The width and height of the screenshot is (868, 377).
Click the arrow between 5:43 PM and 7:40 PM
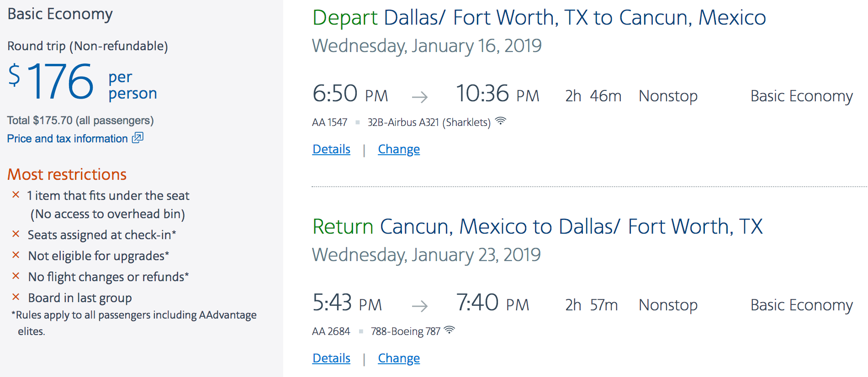(x=419, y=306)
